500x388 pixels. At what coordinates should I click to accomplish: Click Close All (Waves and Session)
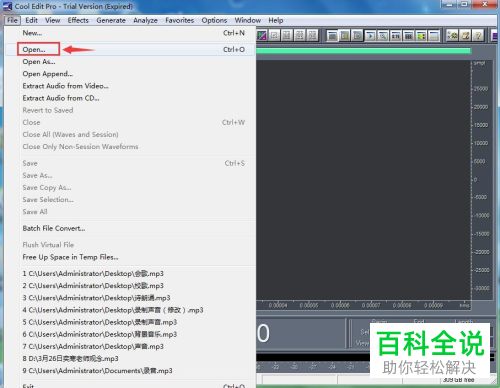click(x=130, y=134)
